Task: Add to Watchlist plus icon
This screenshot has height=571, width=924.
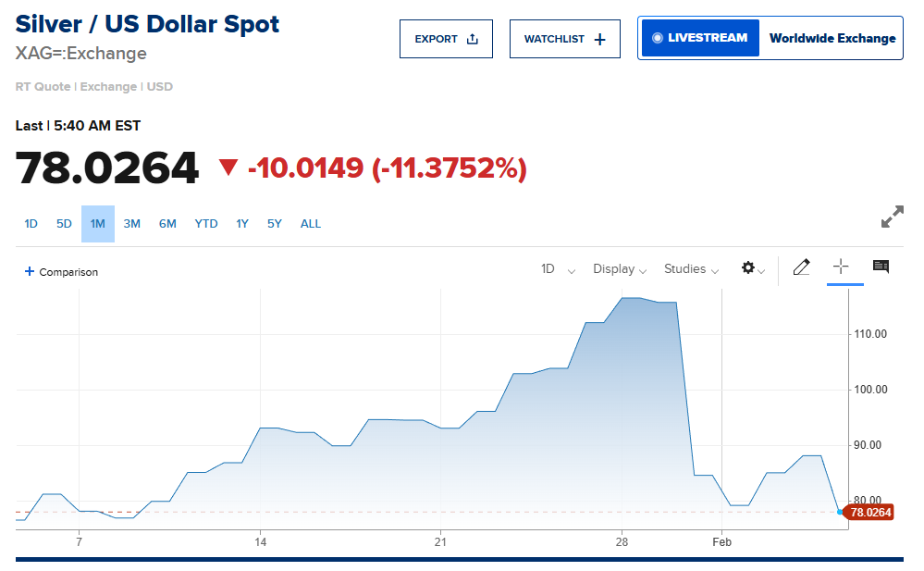Action: pos(599,39)
